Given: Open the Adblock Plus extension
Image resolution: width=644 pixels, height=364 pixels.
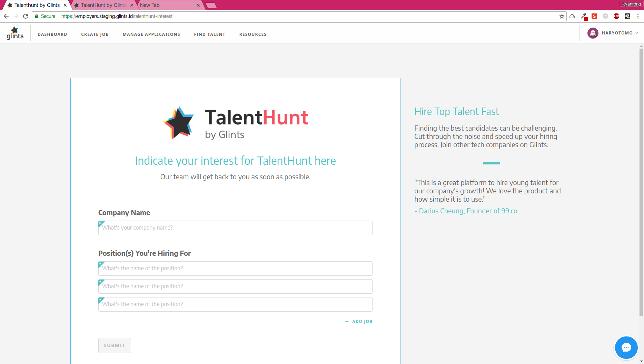Looking at the screenshot, I should point(617,16).
